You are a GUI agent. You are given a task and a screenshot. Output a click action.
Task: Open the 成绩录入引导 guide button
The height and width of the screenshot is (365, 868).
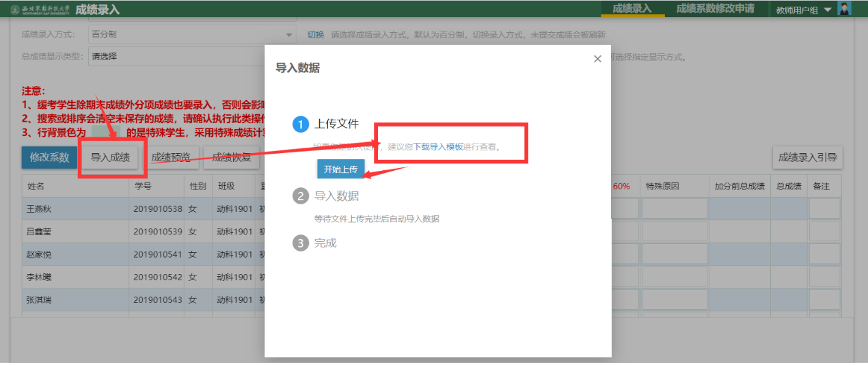[807, 157]
